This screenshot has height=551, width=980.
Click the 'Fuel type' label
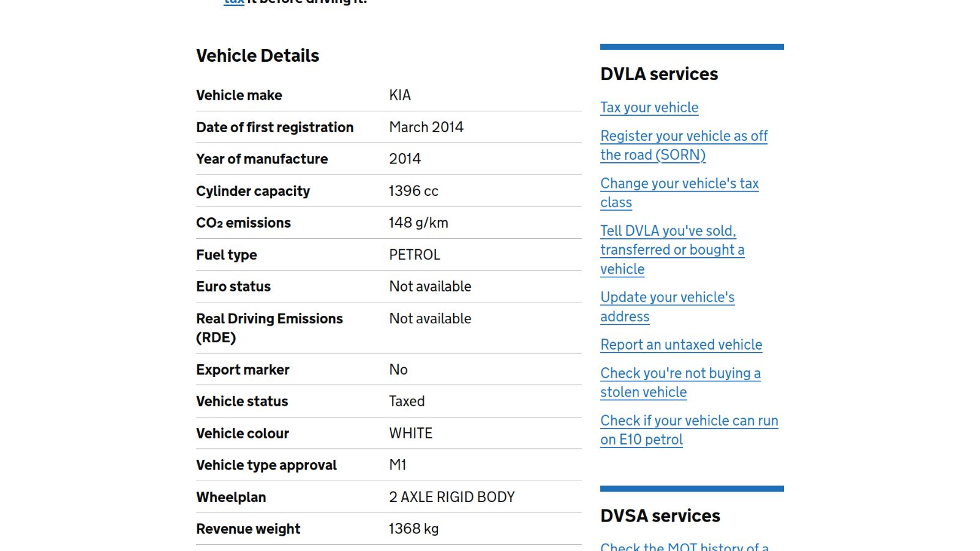226,255
